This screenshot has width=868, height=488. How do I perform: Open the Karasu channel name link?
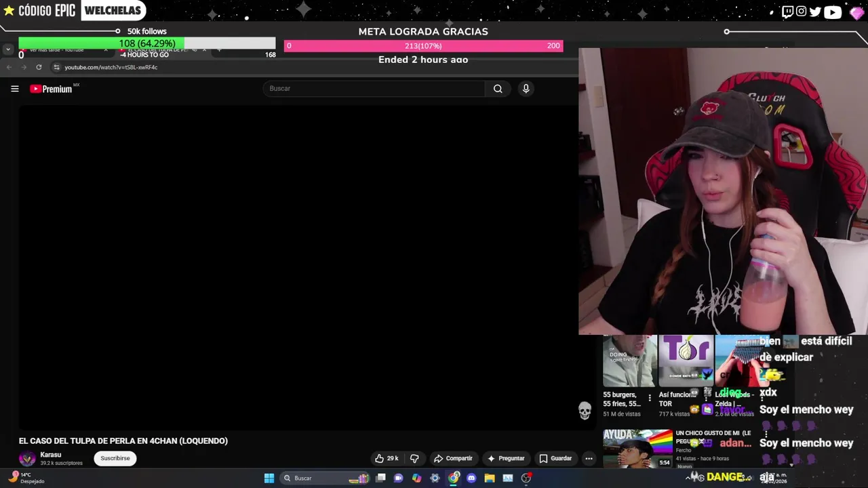click(x=51, y=455)
